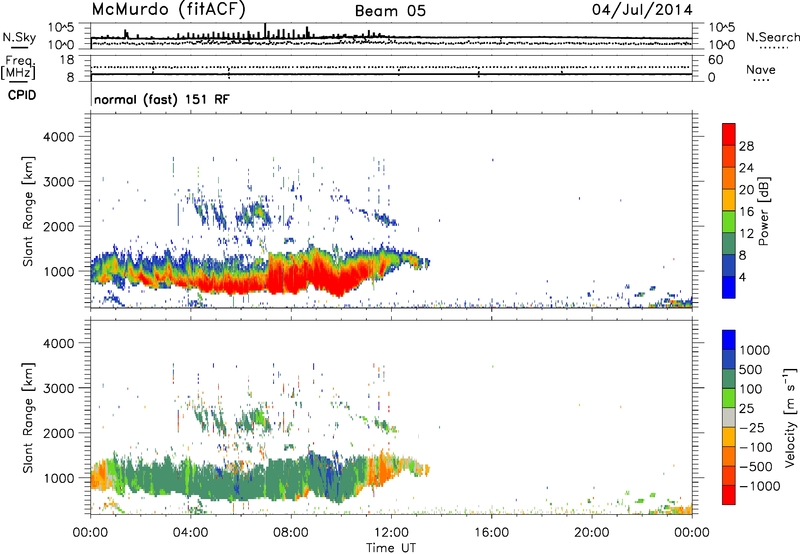
Task: Click the "4000" range tick of velocity panel
Action: (58, 343)
